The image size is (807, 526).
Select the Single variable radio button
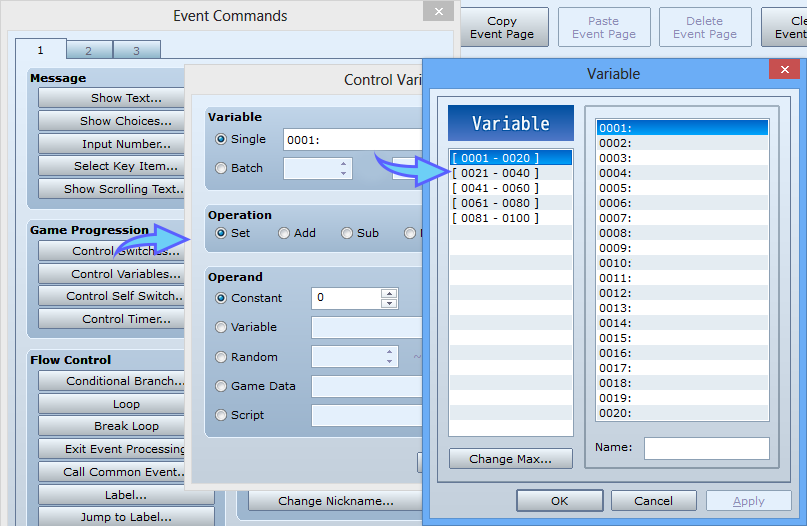pos(221,139)
